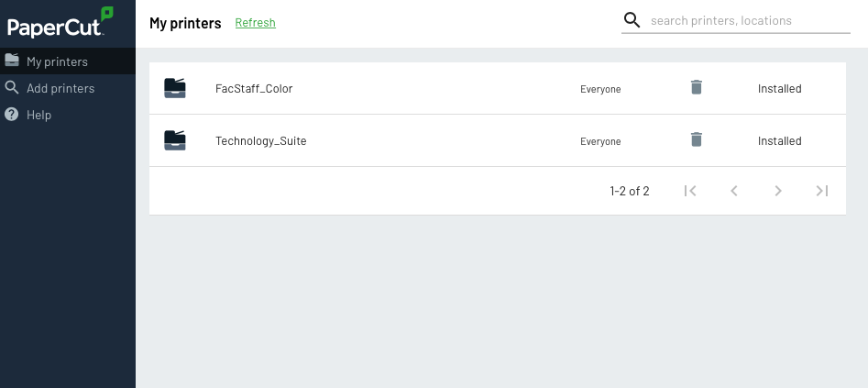This screenshot has height=388, width=868.
Task: Remove Technology_Suite printer with trash icon
Action: tap(697, 140)
